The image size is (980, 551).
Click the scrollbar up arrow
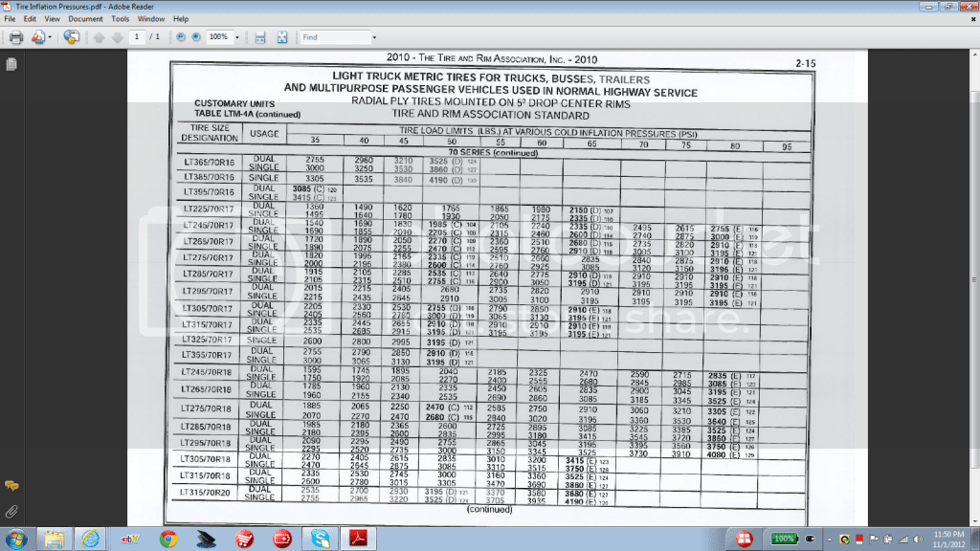coord(974,55)
